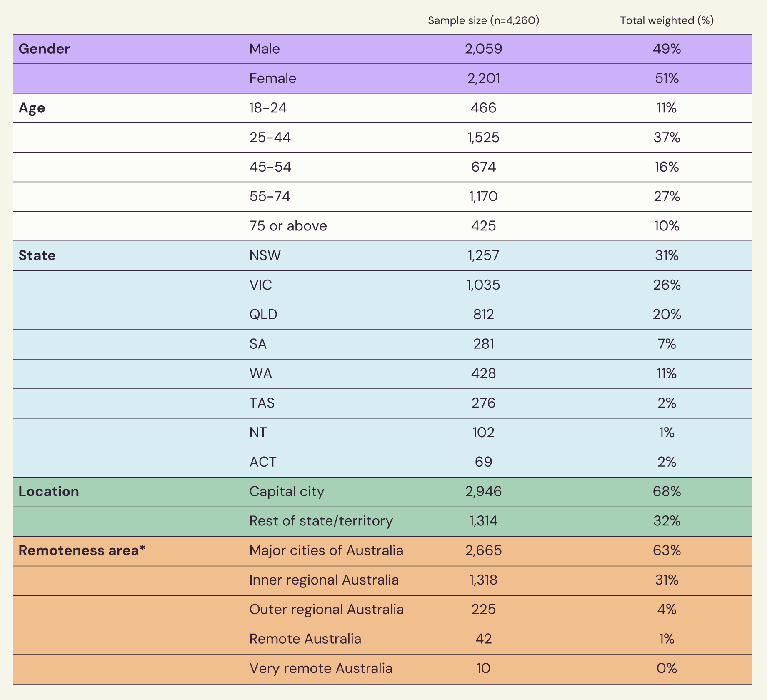Click the Female weighted percentage 51%

(x=667, y=78)
